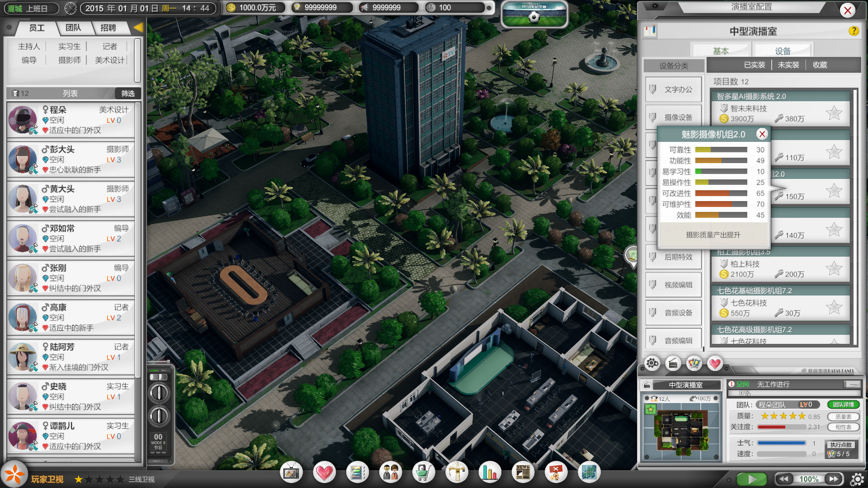Open the bar chart statistics icon
The width and height of the screenshot is (868, 488).
[490, 473]
